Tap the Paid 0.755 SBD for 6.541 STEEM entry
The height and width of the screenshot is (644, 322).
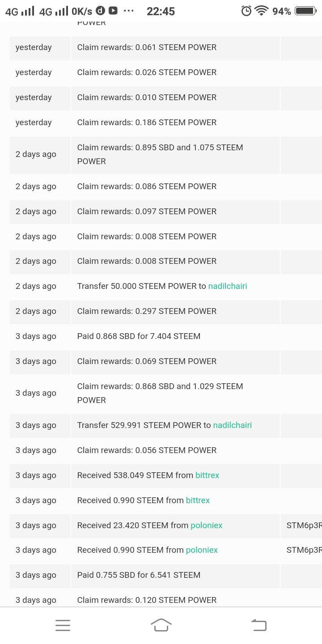pyautogui.click(x=139, y=575)
